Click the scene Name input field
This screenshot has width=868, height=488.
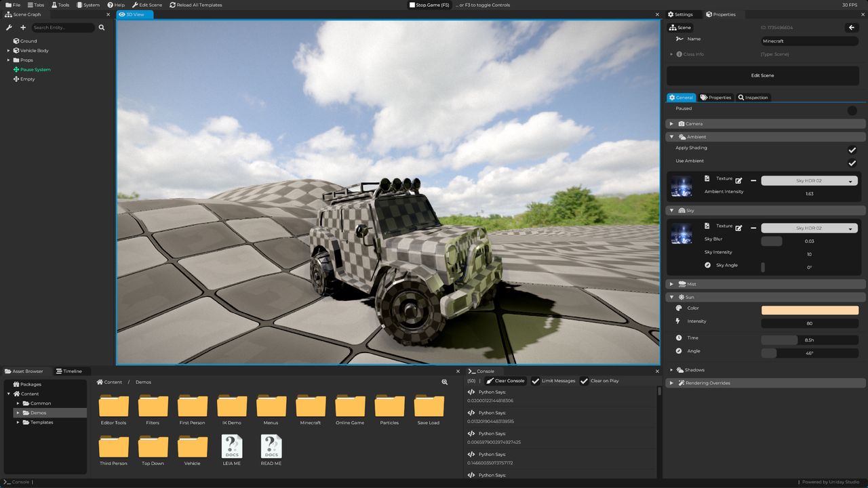tap(810, 41)
